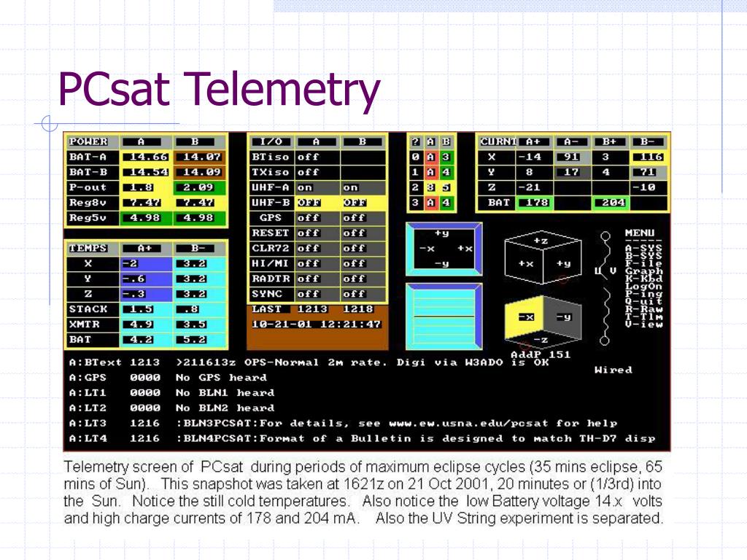Click the P-out value 2.09

pyautogui.click(x=198, y=187)
